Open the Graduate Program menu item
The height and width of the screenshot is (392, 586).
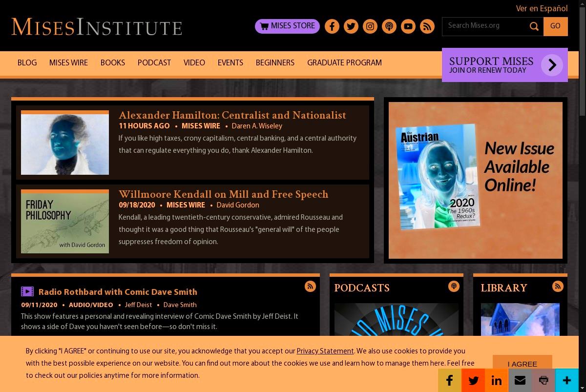pyautogui.click(x=344, y=63)
